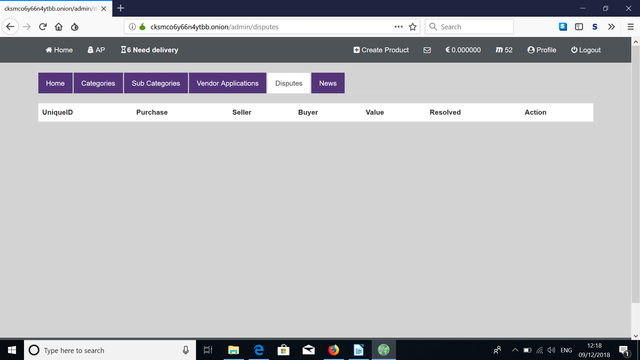Show hidden system tray icons
640x360 pixels.
(515, 350)
